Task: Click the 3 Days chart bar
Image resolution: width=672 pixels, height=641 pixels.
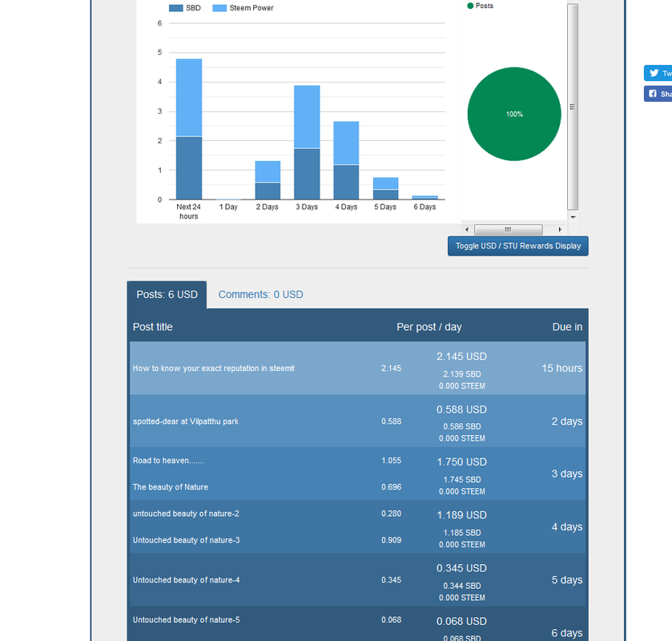Action: [307, 143]
